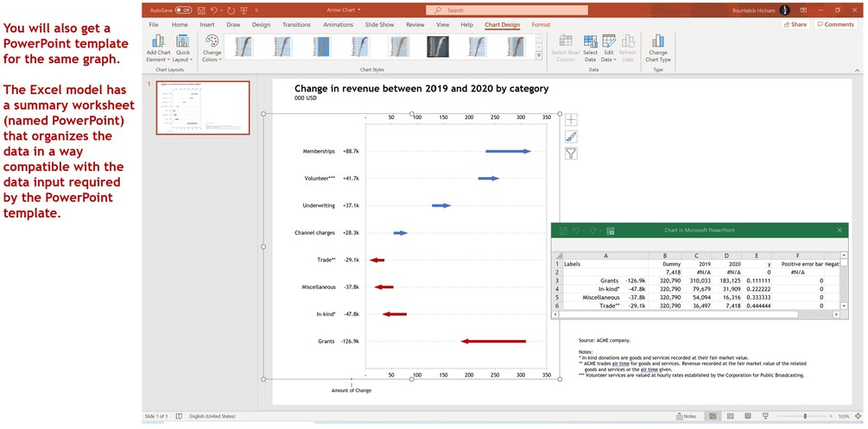Fit slide to current window icon
The image size is (868, 429).
(858, 416)
